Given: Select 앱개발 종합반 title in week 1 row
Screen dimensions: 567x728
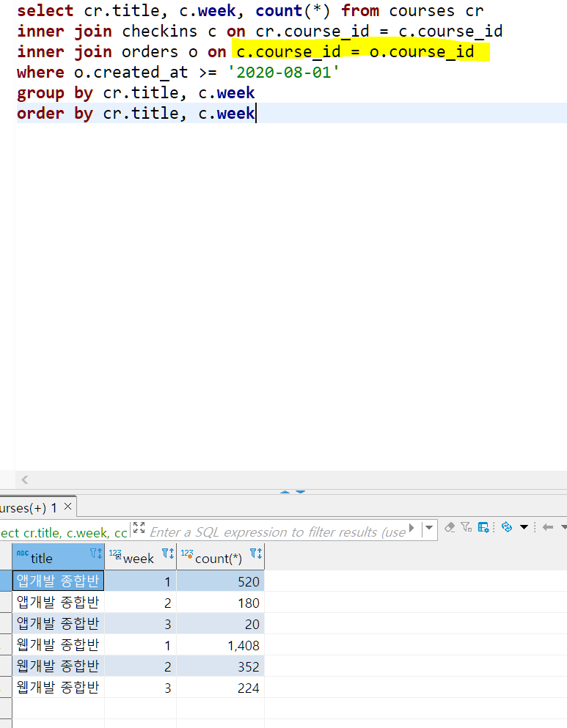Looking at the screenshot, I should click(x=59, y=581).
